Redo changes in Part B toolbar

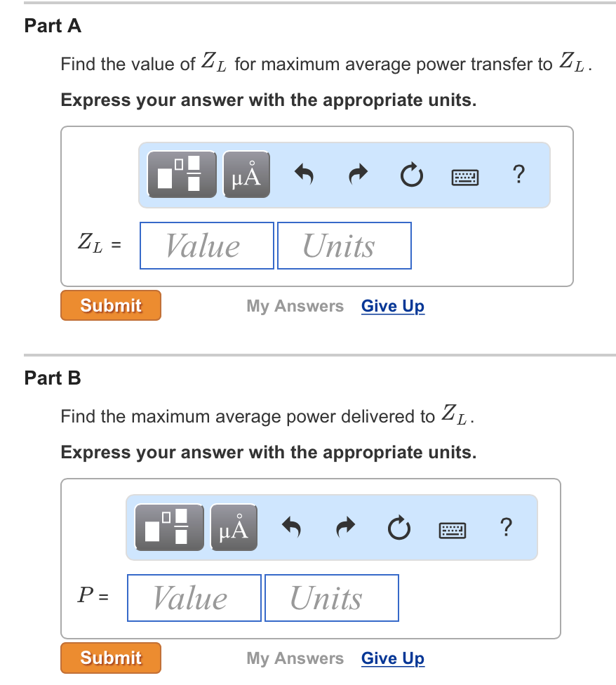345,527
